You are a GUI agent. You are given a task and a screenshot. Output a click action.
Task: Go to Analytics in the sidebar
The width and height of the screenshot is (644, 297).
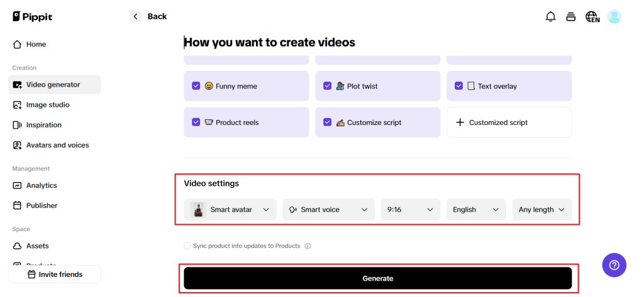coord(42,185)
